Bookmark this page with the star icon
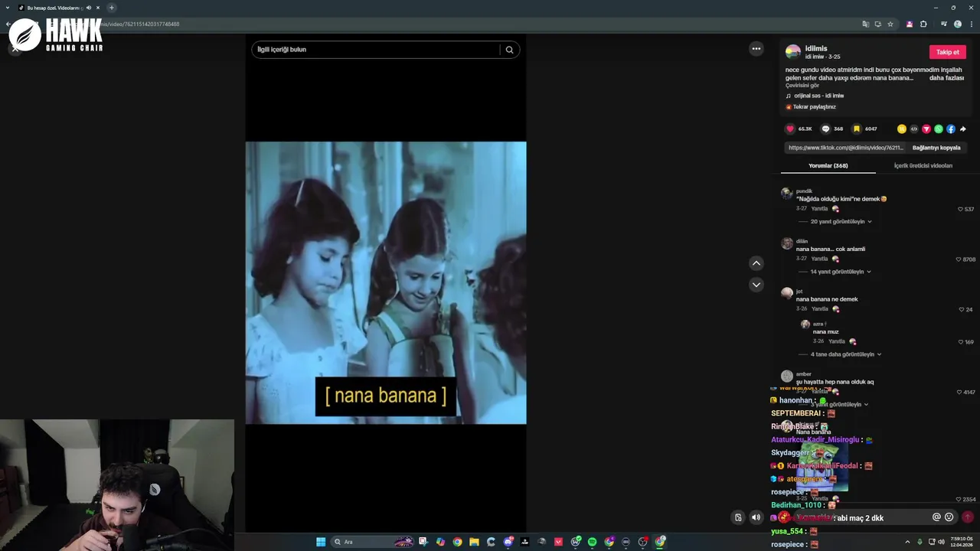 890,24
